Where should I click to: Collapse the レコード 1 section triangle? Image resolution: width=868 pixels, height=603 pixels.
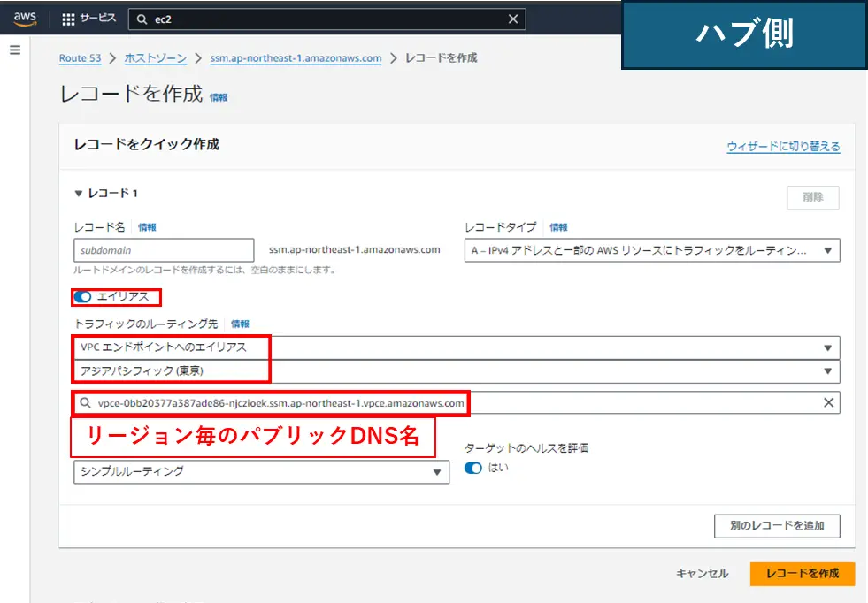[x=79, y=194]
